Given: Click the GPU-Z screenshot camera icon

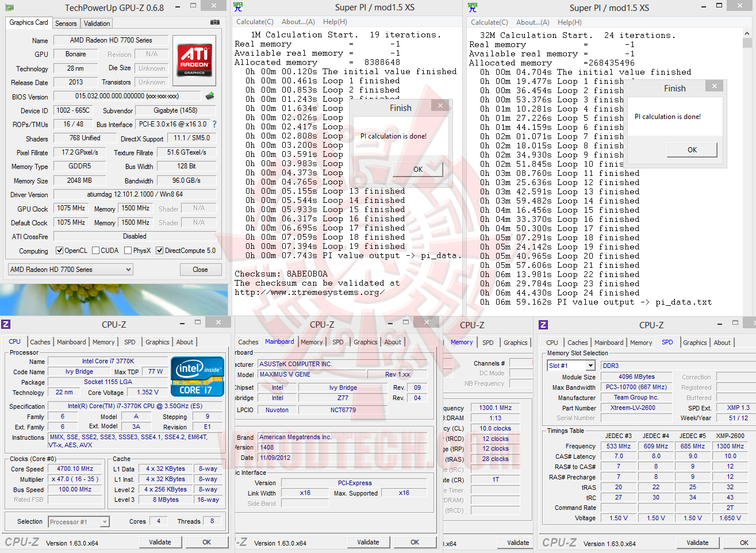Looking at the screenshot, I should 215,22.
